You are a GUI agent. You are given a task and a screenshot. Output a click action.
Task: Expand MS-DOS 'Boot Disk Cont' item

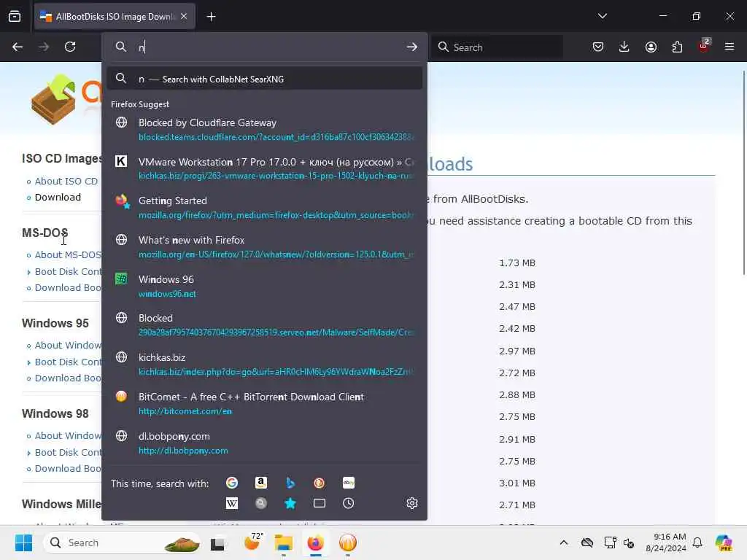click(x=68, y=271)
